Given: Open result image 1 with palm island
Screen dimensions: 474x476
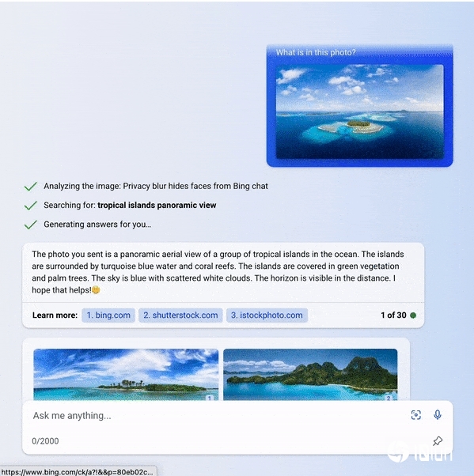Looking at the screenshot, I should pyautogui.click(x=126, y=374).
